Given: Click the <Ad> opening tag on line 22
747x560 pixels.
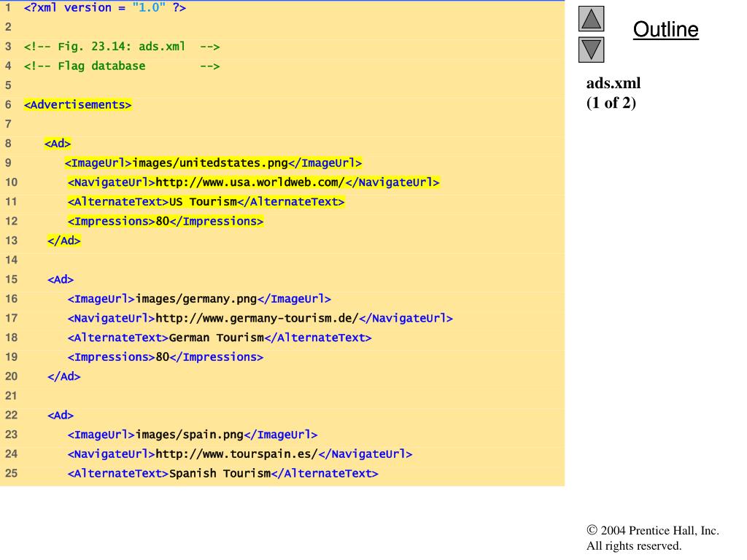Looking at the screenshot, I should [x=61, y=415].
